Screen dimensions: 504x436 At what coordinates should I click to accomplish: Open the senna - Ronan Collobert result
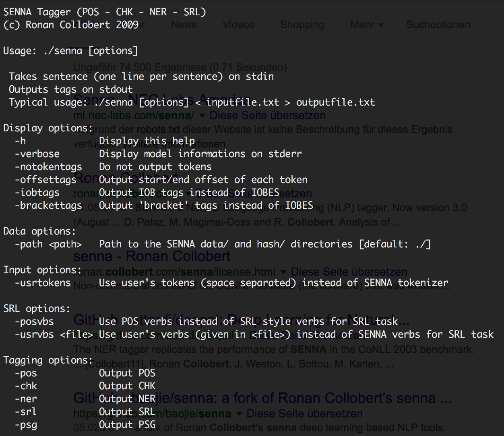coord(151,256)
